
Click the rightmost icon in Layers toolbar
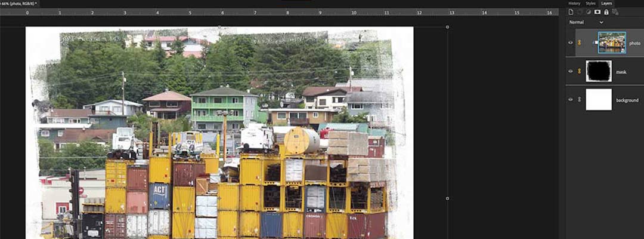click(615, 12)
